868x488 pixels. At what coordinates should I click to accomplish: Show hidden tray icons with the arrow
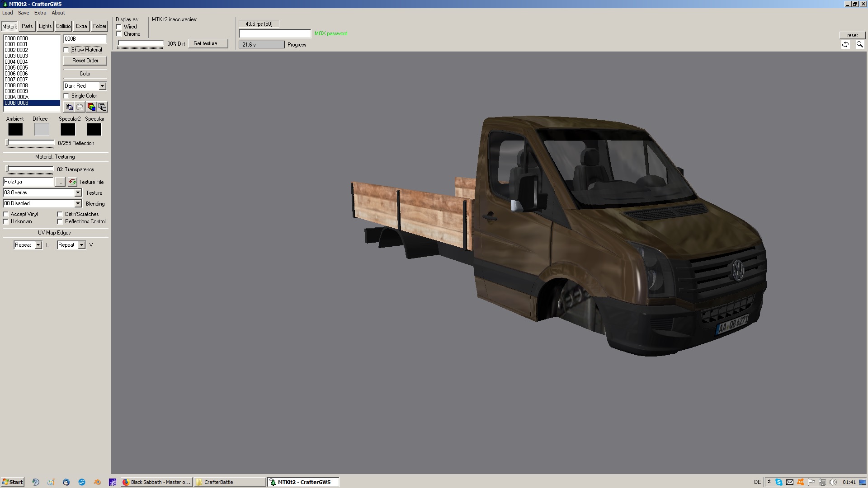[769, 482]
